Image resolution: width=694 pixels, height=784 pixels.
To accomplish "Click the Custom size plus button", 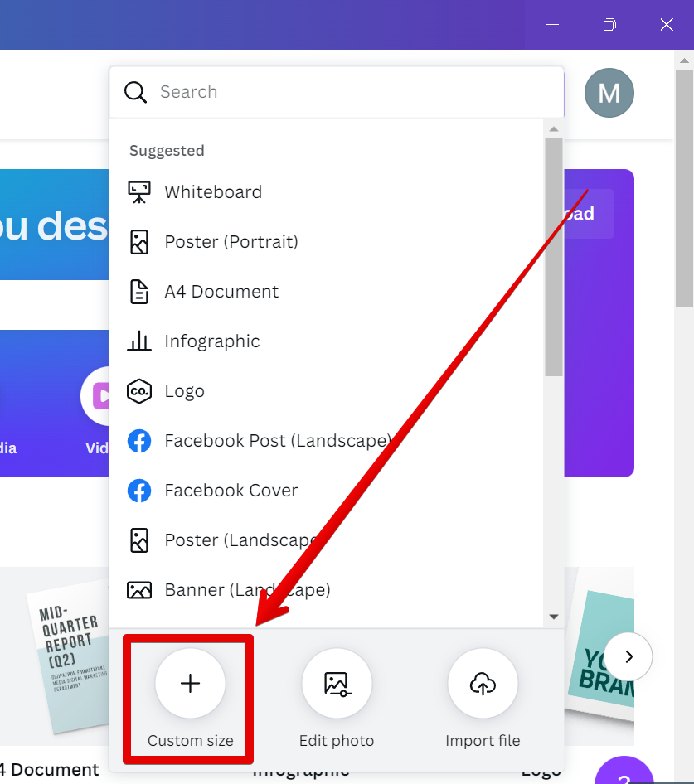I will [x=190, y=684].
